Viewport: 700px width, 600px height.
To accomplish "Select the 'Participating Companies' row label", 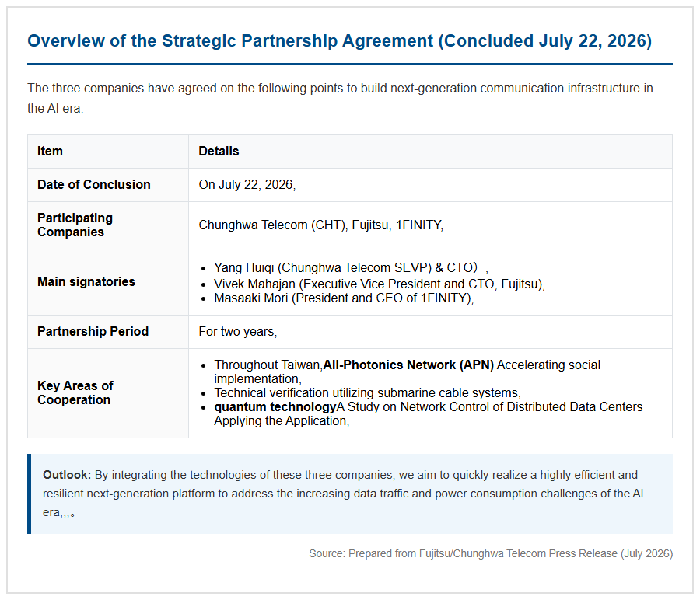I will pos(75,225).
